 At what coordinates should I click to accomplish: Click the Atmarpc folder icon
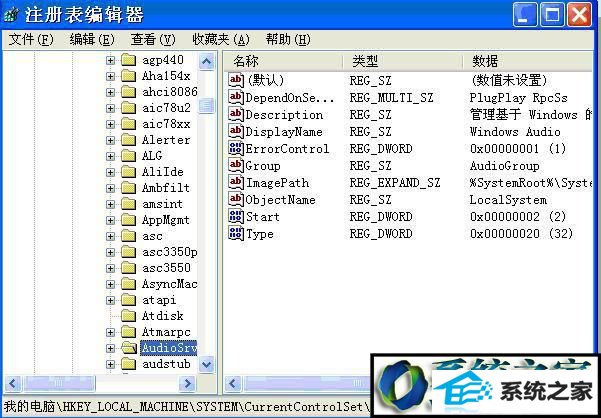128,332
